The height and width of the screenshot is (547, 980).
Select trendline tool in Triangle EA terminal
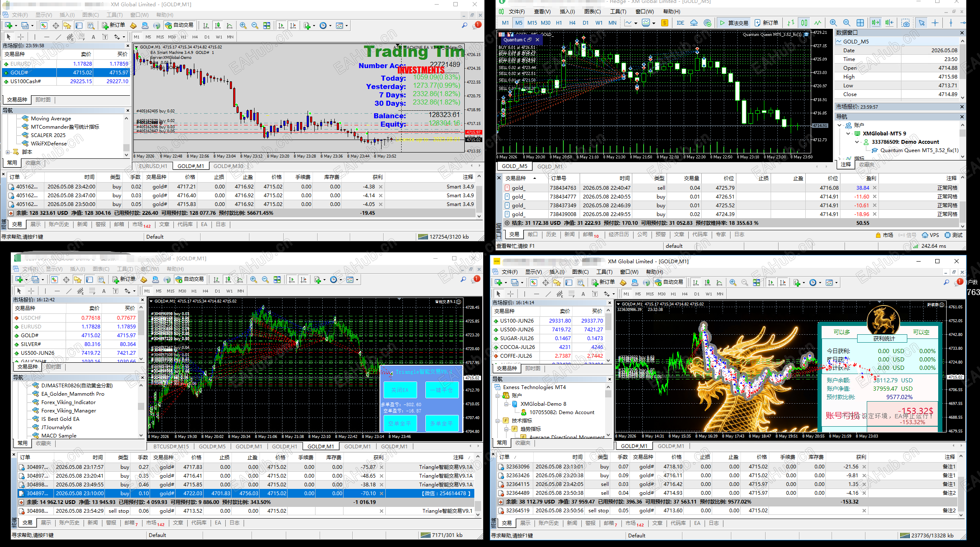tap(69, 291)
